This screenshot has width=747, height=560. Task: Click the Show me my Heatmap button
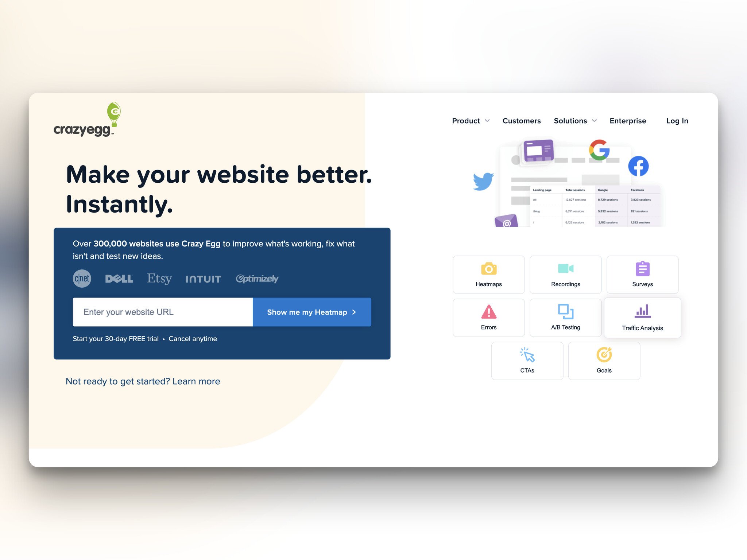pyautogui.click(x=311, y=312)
